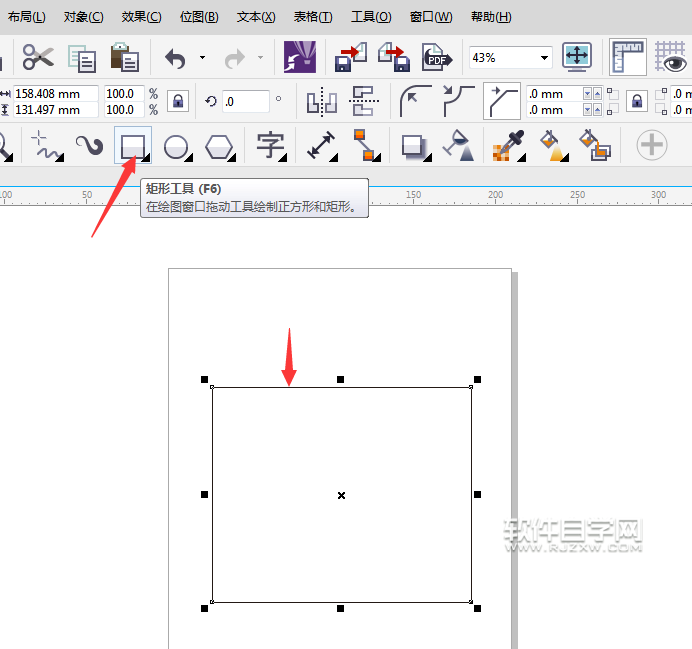Open the Ellipse tool flyout triangle
692x649 pixels.
(x=188, y=158)
